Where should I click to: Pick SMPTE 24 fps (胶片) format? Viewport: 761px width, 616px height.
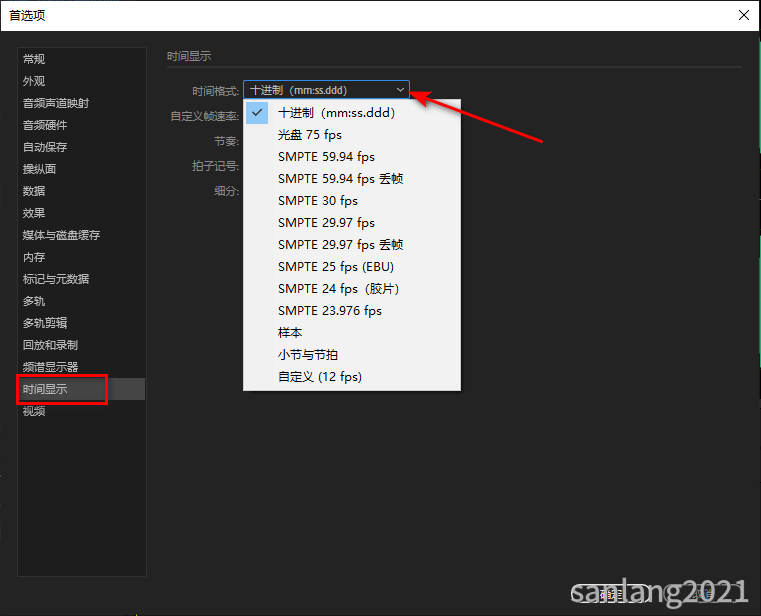(339, 289)
